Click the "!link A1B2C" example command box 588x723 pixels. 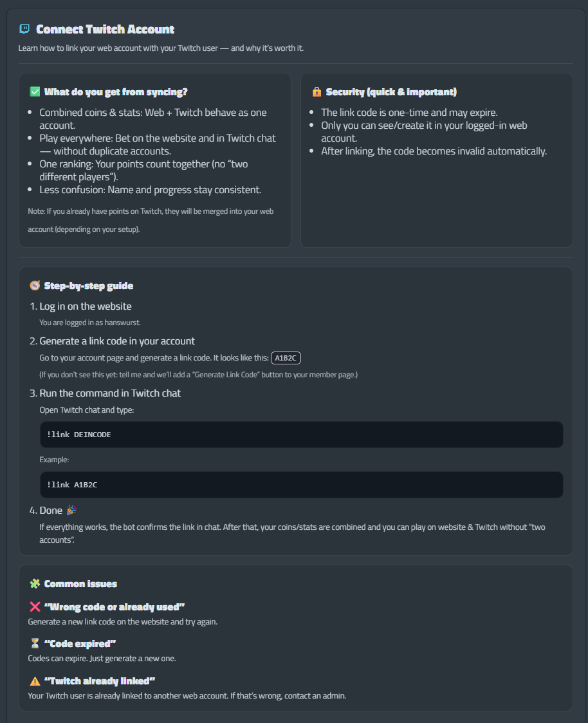[301, 485]
